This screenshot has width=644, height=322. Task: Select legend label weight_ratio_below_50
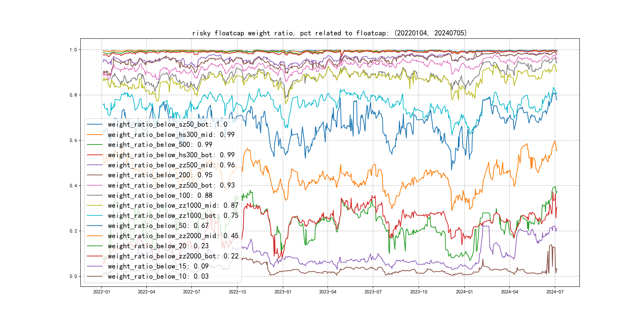click(x=158, y=226)
